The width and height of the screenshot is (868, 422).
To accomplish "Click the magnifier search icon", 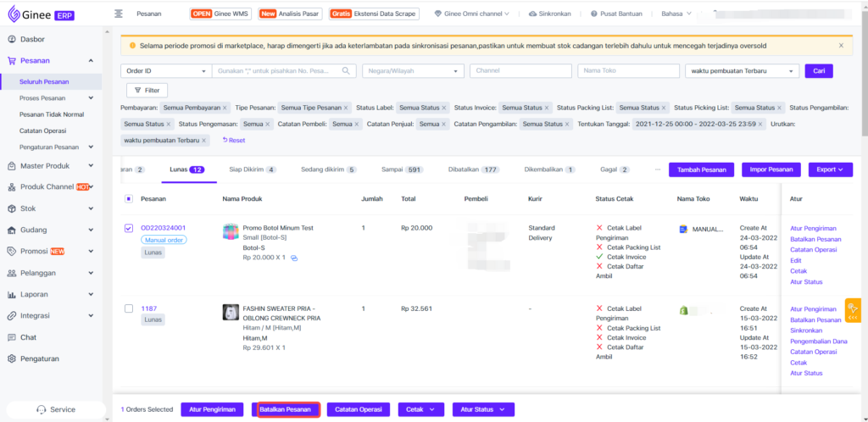I will [347, 71].
